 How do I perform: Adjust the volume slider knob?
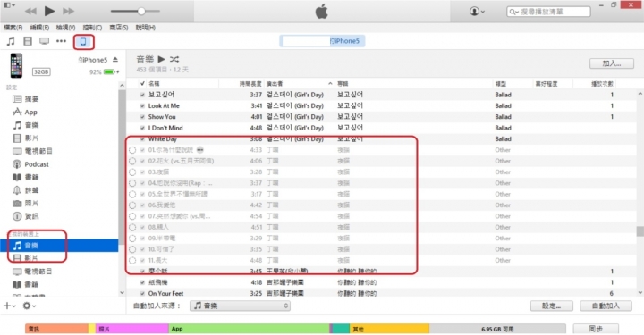141,11
